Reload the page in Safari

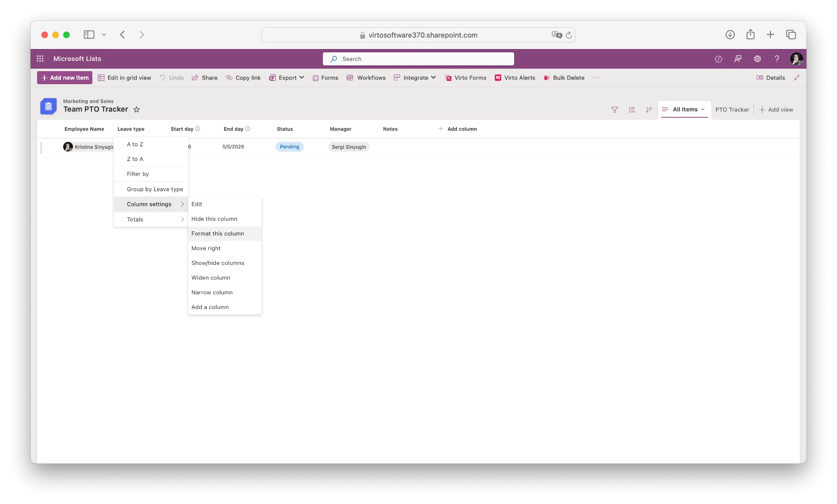[568, 35]
